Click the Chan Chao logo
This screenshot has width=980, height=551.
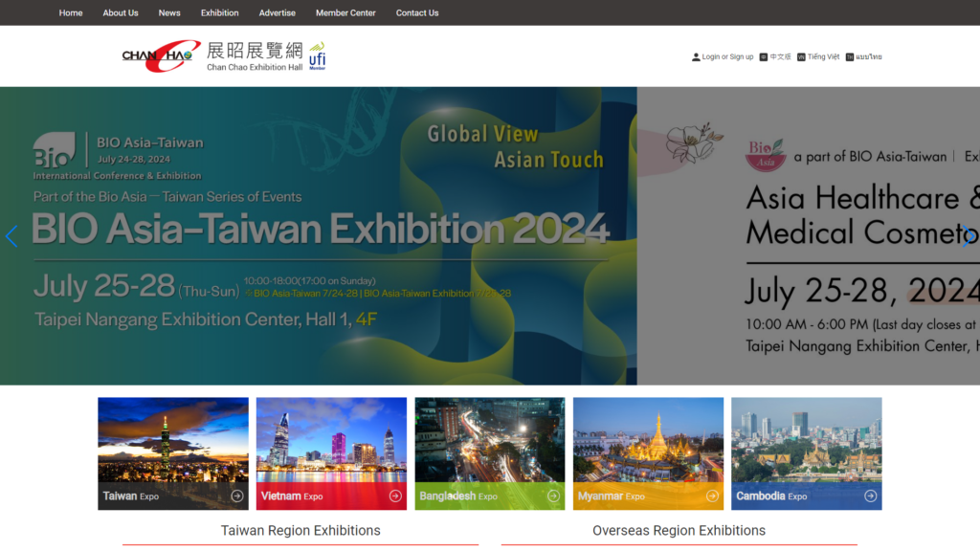coord(212,56)
